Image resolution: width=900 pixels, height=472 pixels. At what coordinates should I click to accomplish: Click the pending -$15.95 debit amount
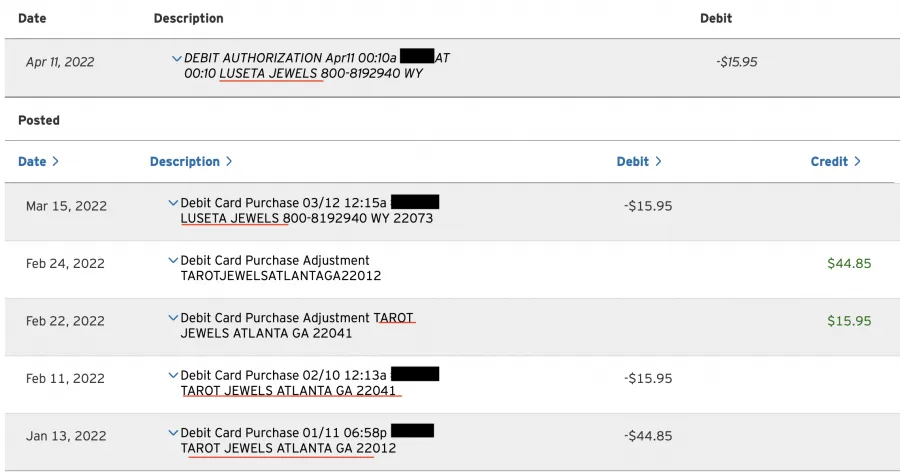[x=737, y=62]
